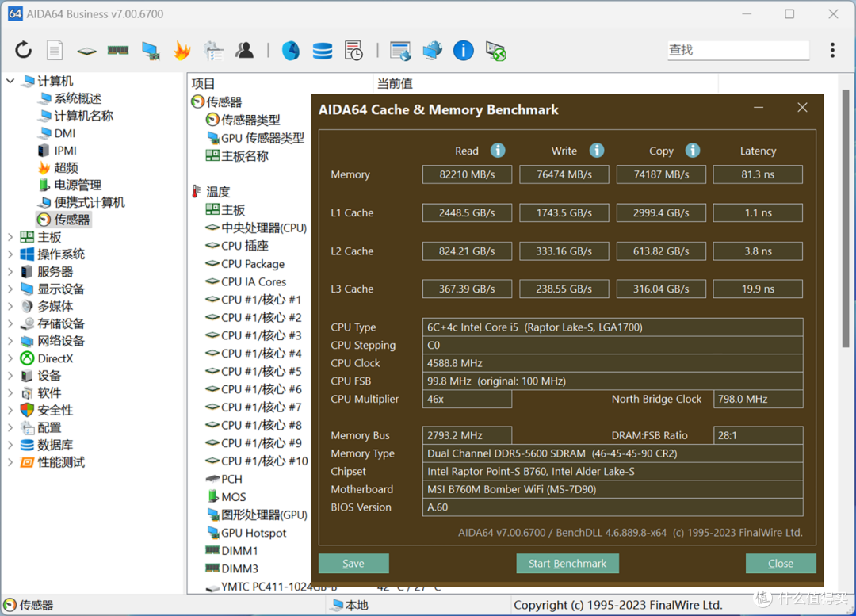Open the remote connection toolbar icon
Image resolution: width=856 pixels, height=616 pixels.
(x=495, y=51)
